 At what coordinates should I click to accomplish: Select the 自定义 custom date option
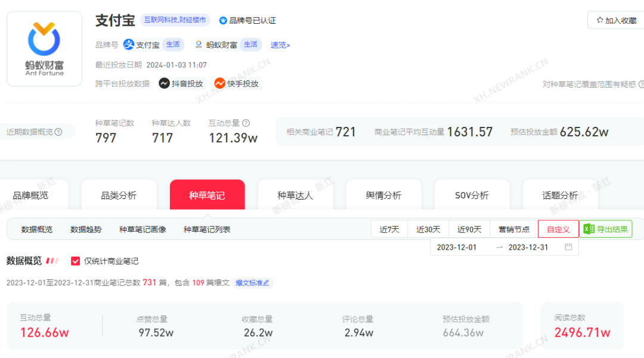click(558, 229)
